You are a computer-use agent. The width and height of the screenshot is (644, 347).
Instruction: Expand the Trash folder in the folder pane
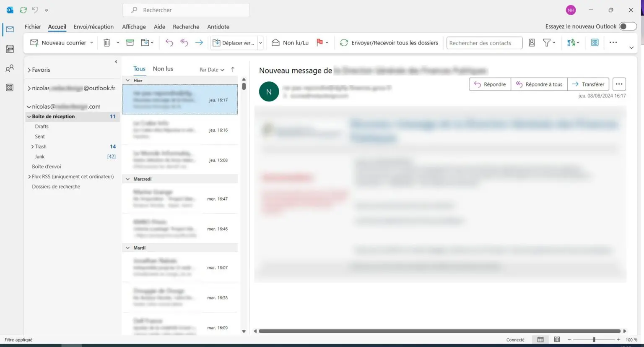[32, 146]
